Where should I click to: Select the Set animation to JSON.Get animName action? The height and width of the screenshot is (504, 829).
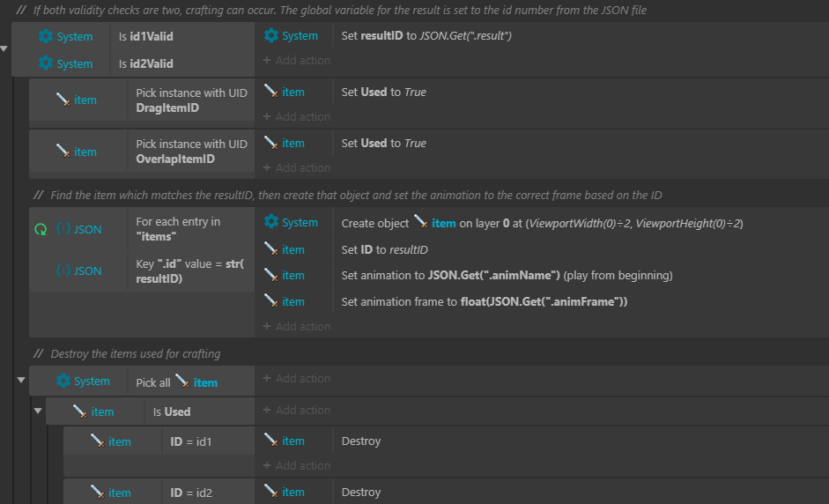pyautogui.click(x=507, y=275)
